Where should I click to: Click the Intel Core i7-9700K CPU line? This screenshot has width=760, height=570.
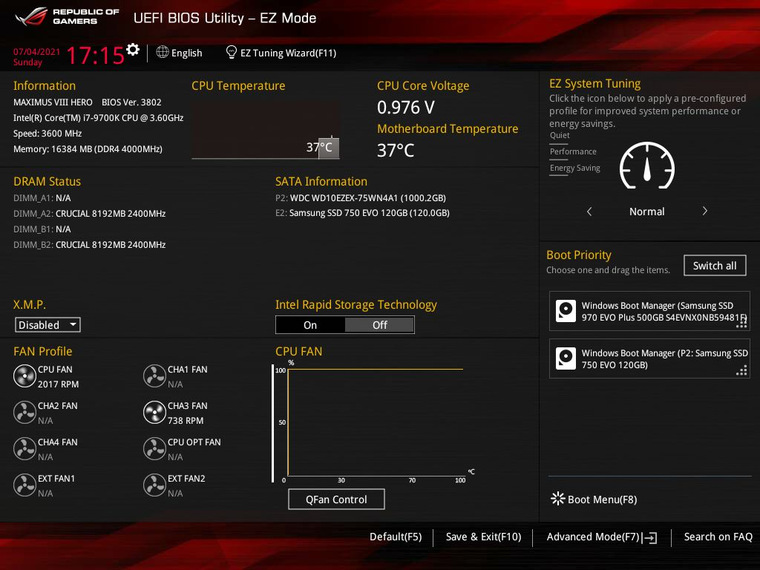pos(98,118)
